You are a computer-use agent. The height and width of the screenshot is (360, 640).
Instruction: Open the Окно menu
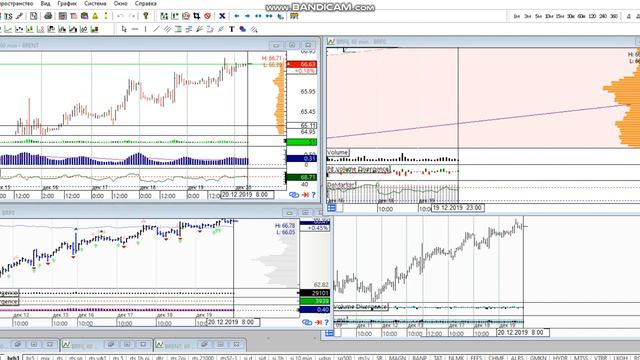(x=120, y=3)
